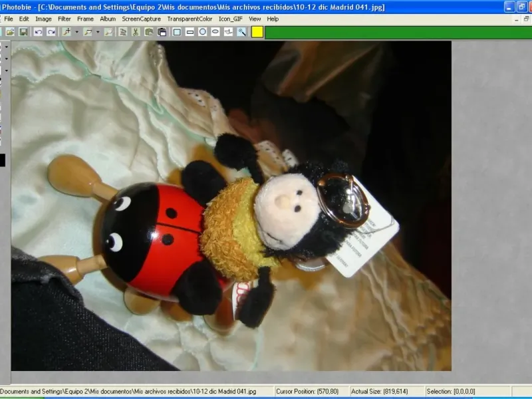Select the ellipse selection tool
The image size is (532, 399).
(x=215, y=32)
